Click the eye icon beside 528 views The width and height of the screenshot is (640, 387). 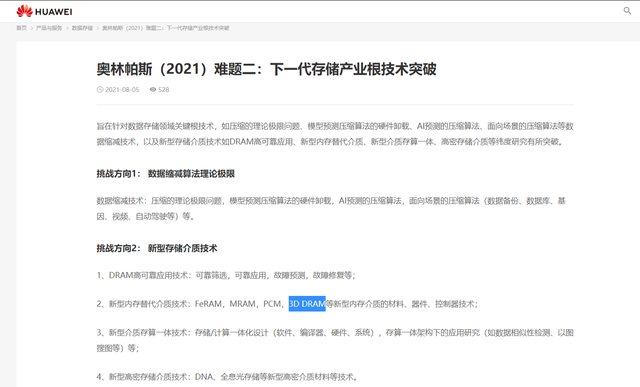click(153, 89)
